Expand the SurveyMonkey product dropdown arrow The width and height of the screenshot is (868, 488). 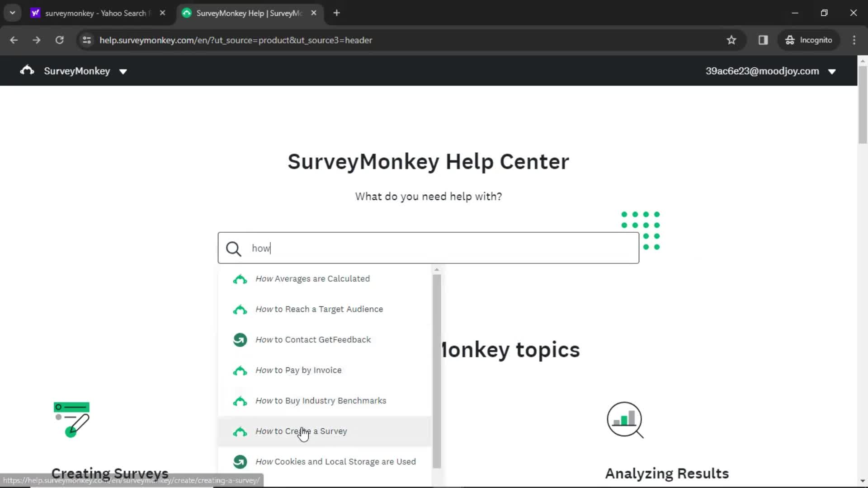point(123,71)
